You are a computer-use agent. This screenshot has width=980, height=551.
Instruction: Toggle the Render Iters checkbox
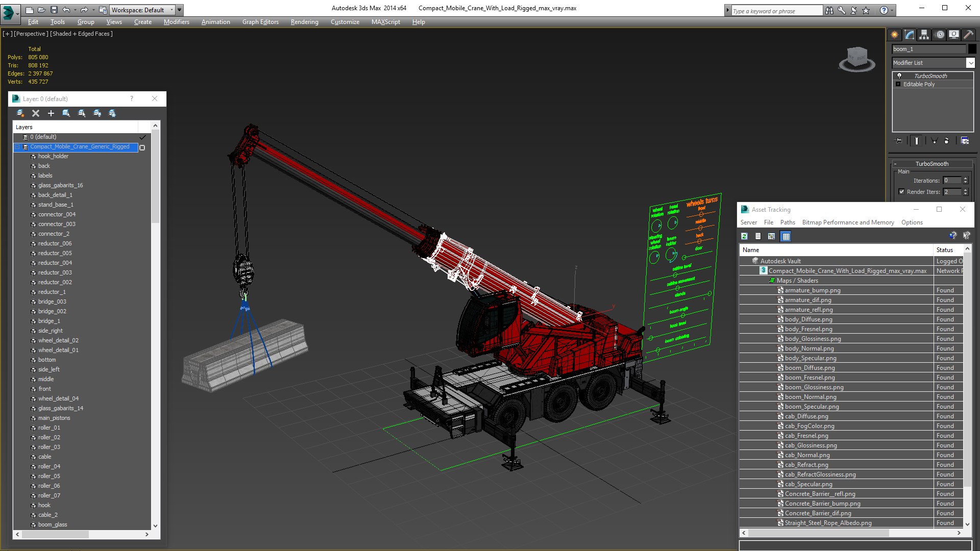901,192
